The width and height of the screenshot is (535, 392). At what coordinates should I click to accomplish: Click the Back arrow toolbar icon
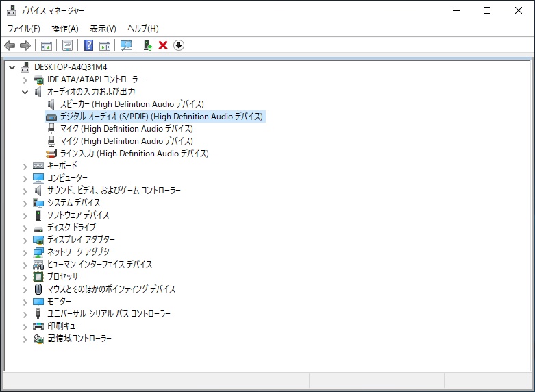[x=10, y=45]
